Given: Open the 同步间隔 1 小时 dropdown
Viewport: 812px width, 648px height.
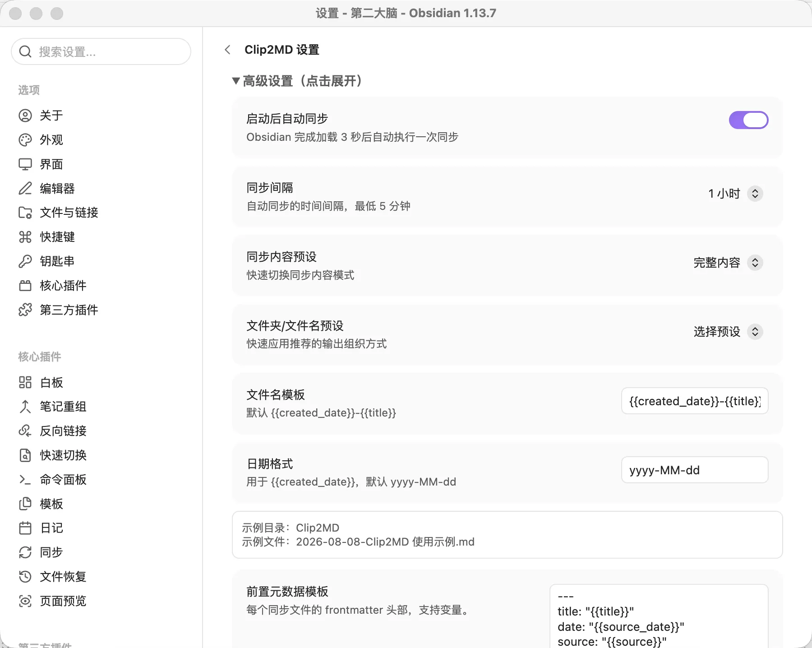Looking at the screenshot, I should pos(735,194).
